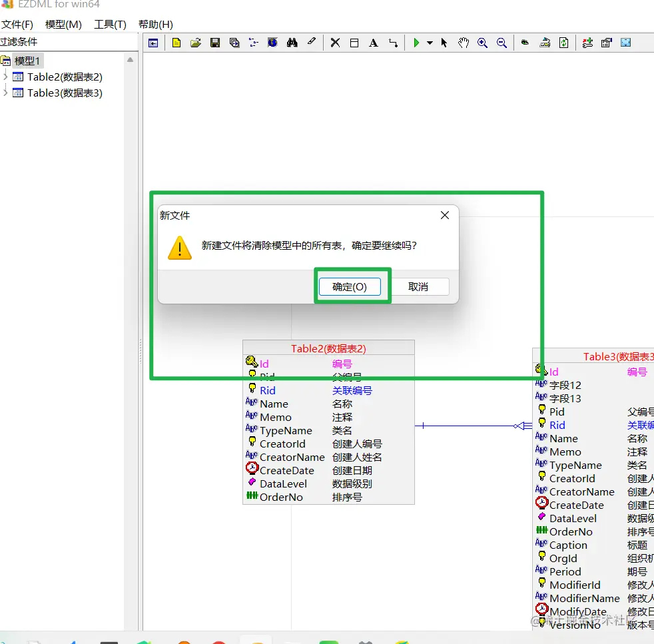
Task: Click the 过滤条件 filter input field
Action: pyautogui.click(x=69, y=42)
